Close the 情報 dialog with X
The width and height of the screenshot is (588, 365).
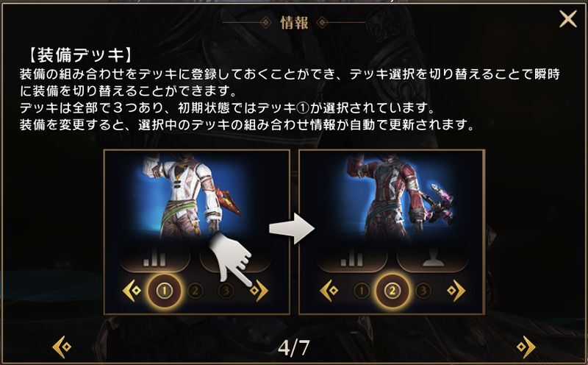tap(567, 19)
